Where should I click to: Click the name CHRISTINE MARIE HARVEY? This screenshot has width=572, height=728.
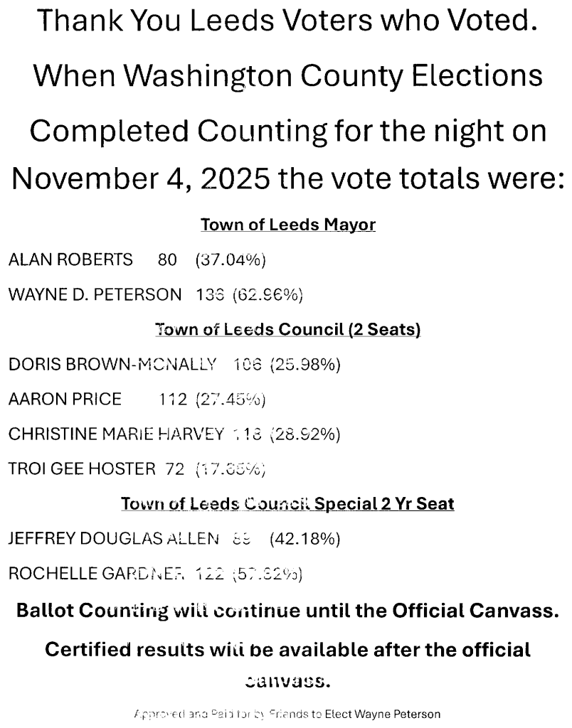(x=116, y=434)
